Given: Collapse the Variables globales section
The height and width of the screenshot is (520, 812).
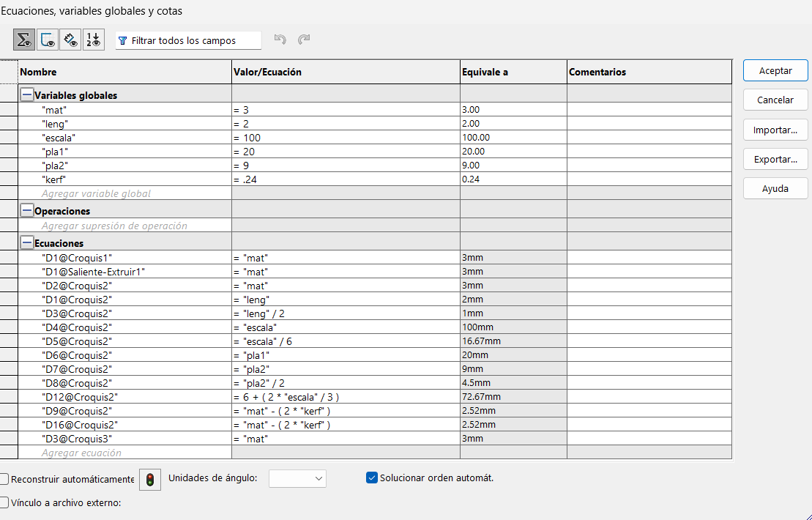Looking at the screenshot, I should click(x=27, y=94).
